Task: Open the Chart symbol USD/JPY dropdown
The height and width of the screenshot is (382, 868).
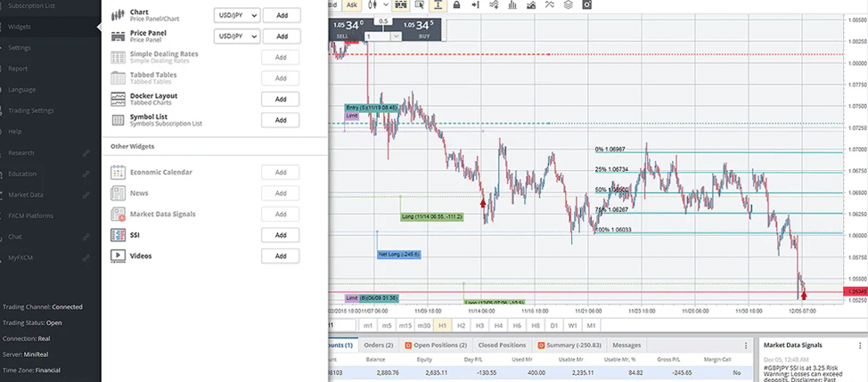Action: [236, 15]
